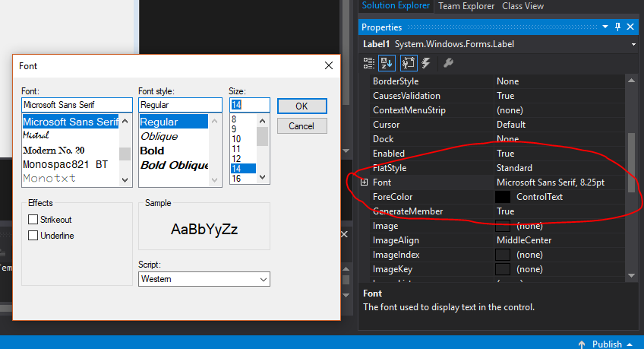This screenshot has width=644, height=349.
Task: Click the Size input field
Action: pos(249,105)
